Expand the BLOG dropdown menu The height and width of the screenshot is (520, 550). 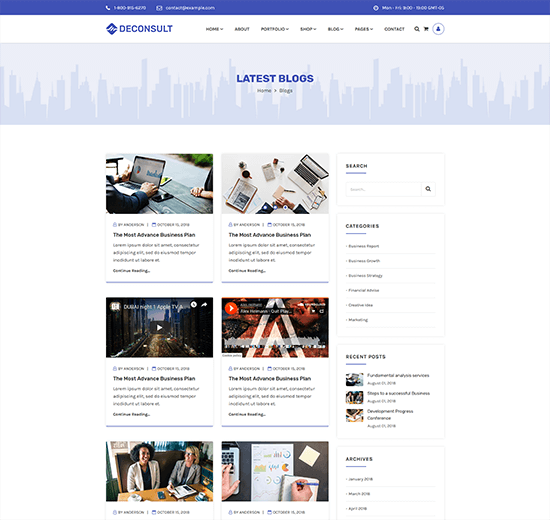[335, 29]
